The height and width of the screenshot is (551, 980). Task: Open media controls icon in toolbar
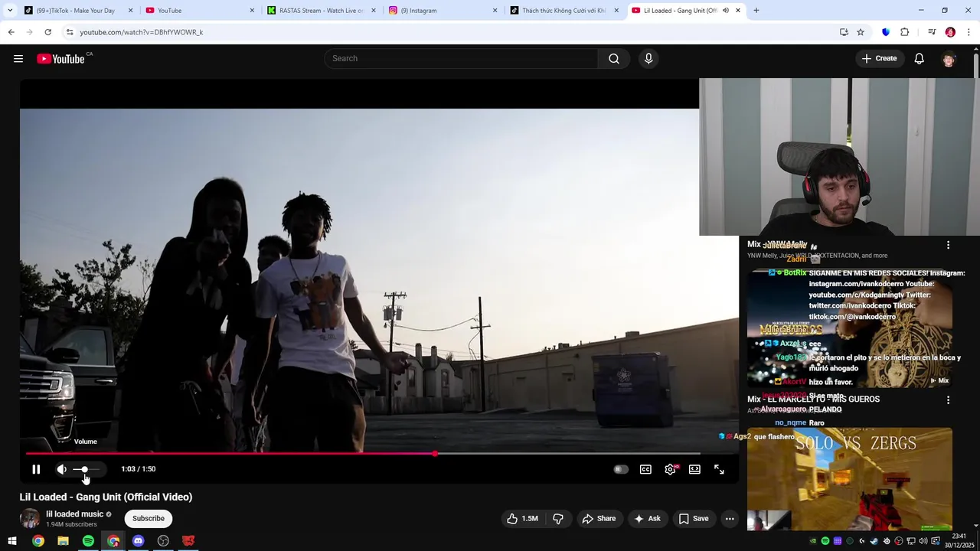932,32
